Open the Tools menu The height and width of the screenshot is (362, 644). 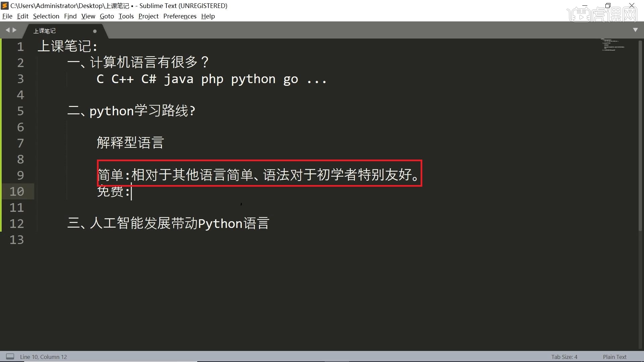[126, 16]
